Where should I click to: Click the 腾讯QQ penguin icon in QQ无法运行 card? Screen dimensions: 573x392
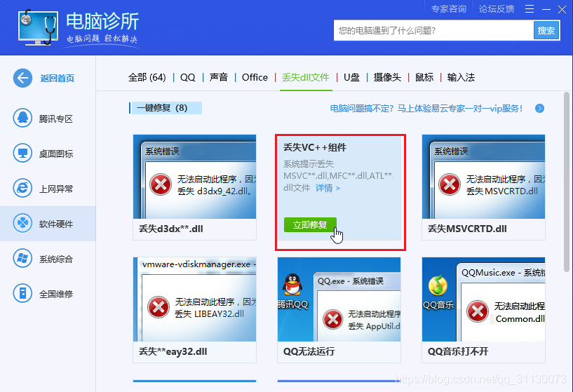coord(292,285)
